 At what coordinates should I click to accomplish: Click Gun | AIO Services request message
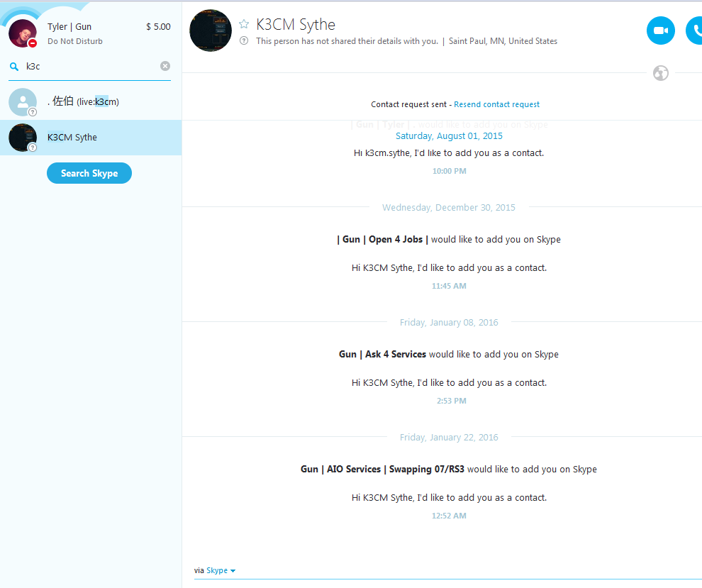click(x=449, y=470)
